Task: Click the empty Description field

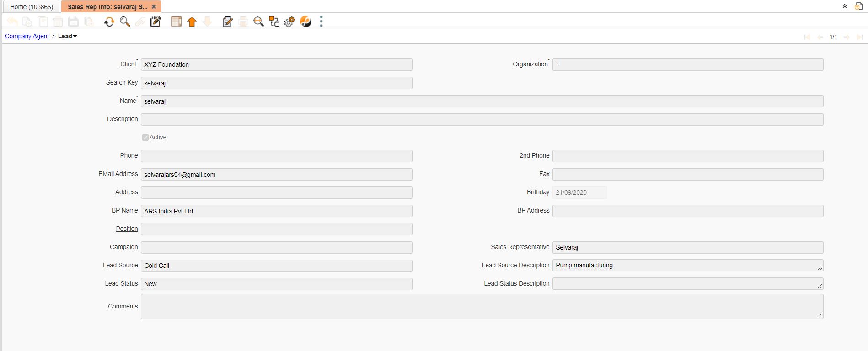Action: (482, 119)
